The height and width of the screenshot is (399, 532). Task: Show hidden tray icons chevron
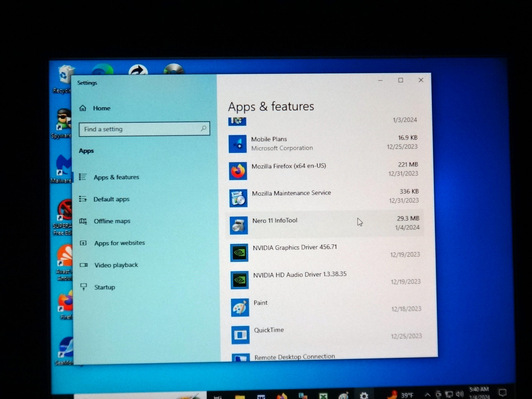427,395
